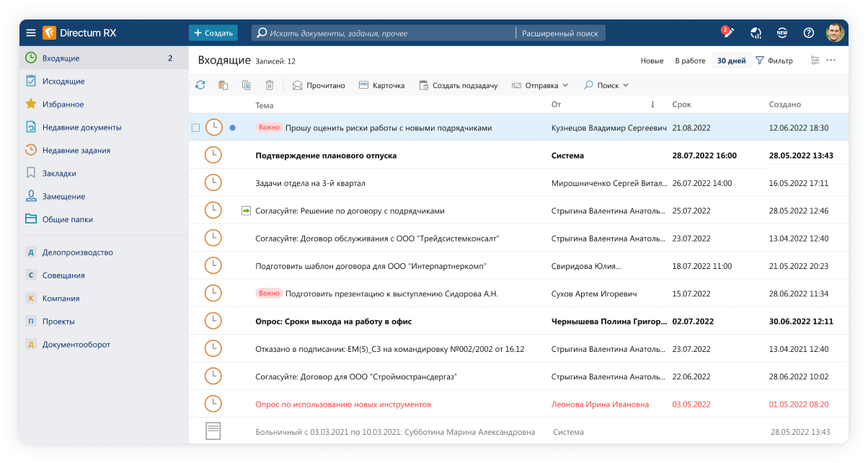Open the hamburger navigation menu
Image resolution: width=868 pixels, height=463 pixels.
click(31, 33)
